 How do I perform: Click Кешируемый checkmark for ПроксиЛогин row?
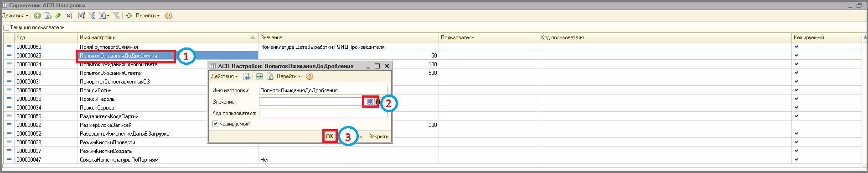(x=796, y=90)
